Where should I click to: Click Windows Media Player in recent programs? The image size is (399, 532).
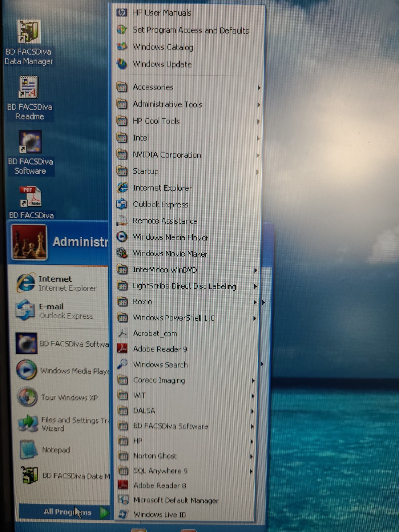click(x=62, y=370)
